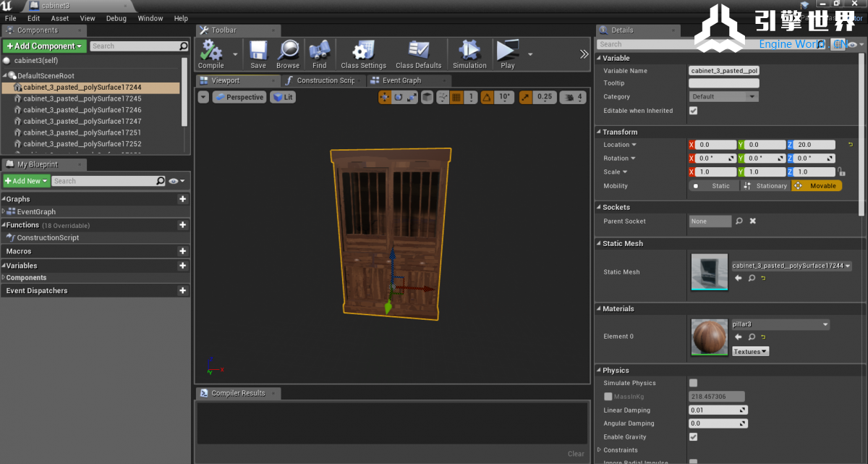Viewport: 868px width, 464px height.
Task: Collapse the Transform section
Action: [x=599, y=132]
